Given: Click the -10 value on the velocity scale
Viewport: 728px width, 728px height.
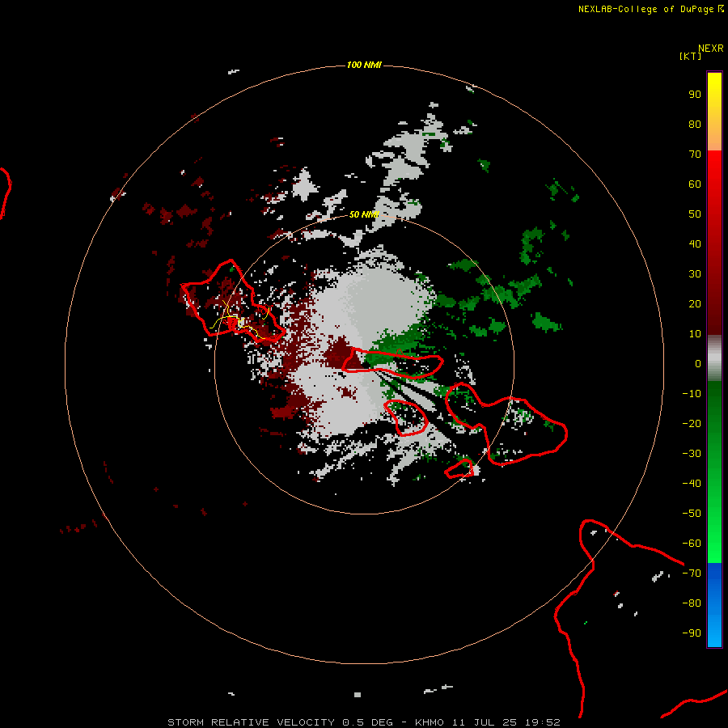Looking at the screenshot, I should coord(692,394).
